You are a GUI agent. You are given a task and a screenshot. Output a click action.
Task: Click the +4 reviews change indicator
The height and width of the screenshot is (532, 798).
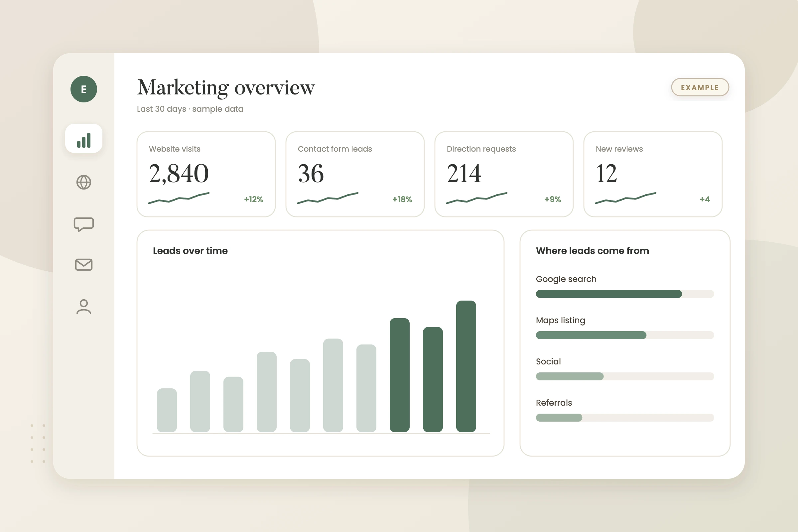tap(705, 199)
